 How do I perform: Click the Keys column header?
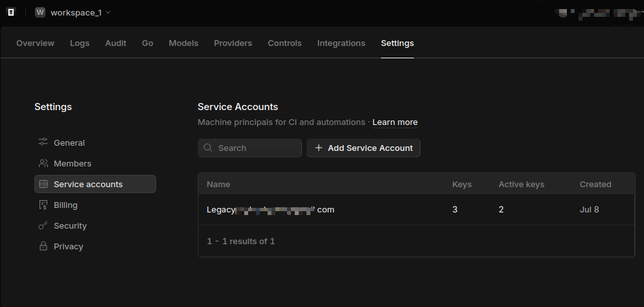[462, 185]
